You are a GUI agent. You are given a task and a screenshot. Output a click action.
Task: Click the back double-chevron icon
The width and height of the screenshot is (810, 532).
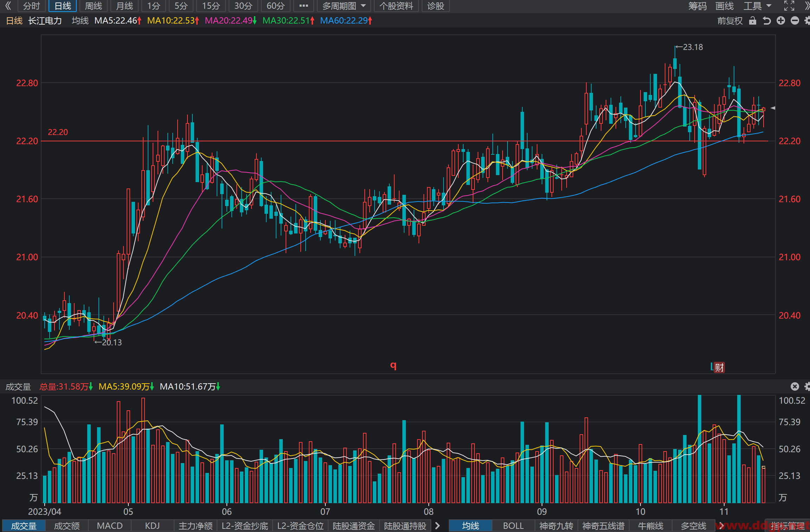pyautogui.click(x=8, y=6)
